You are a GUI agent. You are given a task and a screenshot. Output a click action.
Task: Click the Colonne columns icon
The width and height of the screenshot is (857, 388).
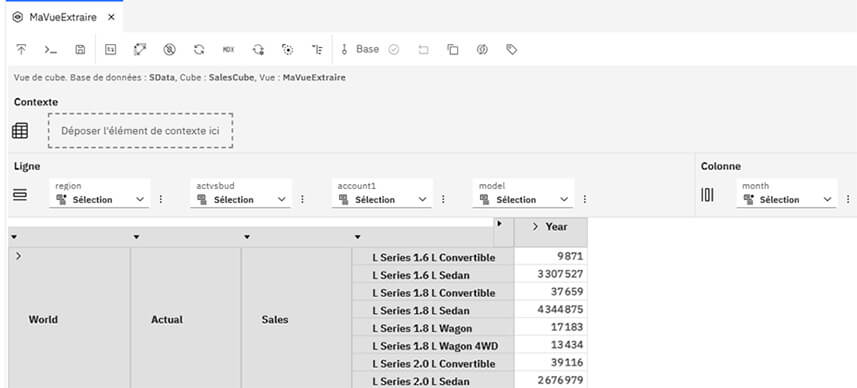coord(707,195)
